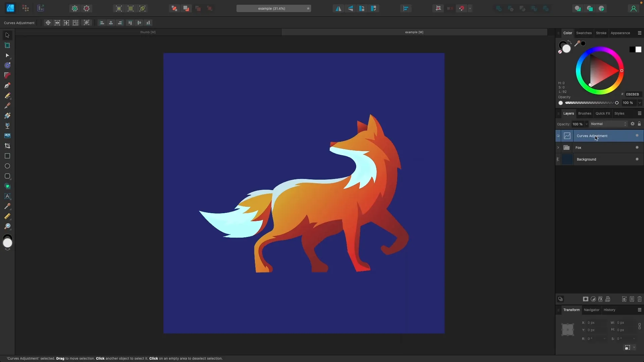Select the Crop tool
The height and width of the screenshot is (362, 644).
[7, 146]
